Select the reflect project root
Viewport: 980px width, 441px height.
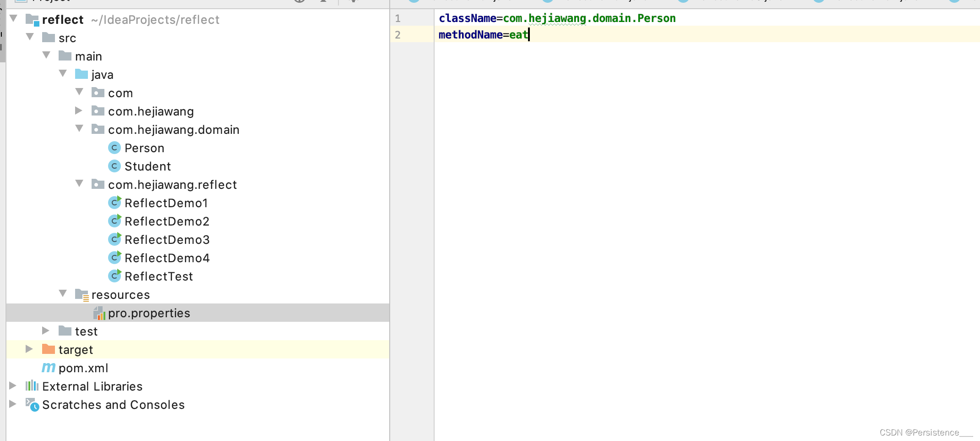point(63,20)
